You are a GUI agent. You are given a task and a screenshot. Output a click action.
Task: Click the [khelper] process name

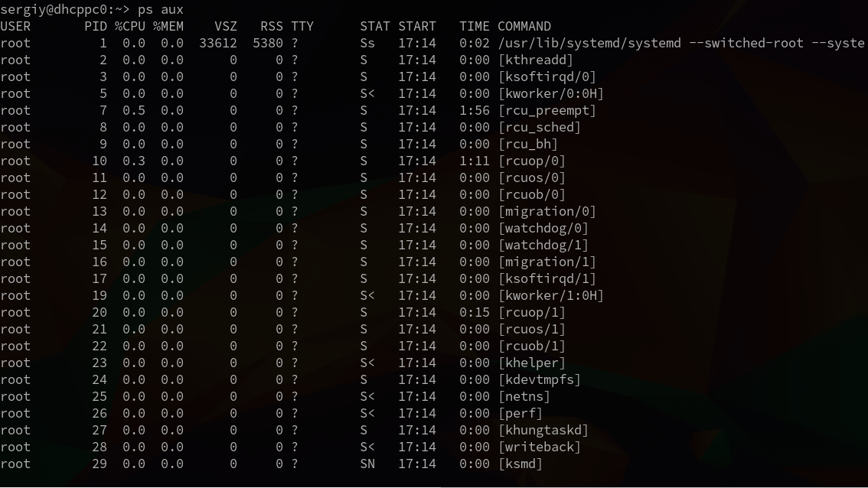coord(532,363)
